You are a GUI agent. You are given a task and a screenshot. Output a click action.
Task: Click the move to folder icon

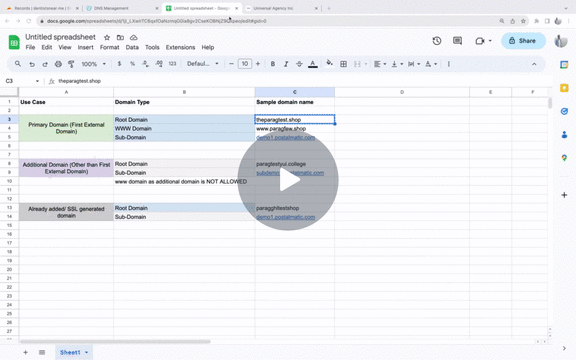120,37
